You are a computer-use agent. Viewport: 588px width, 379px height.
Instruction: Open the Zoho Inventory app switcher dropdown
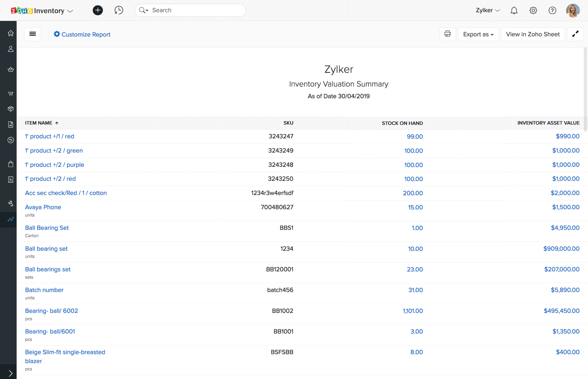(x=42, y=11)
